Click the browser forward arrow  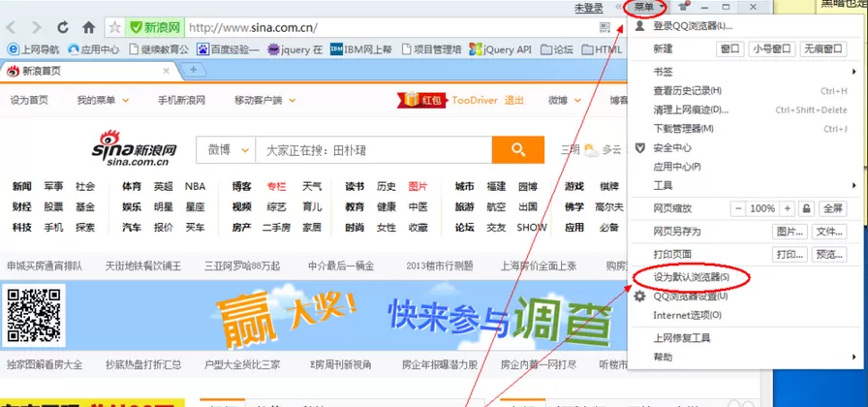coord(37,27)
